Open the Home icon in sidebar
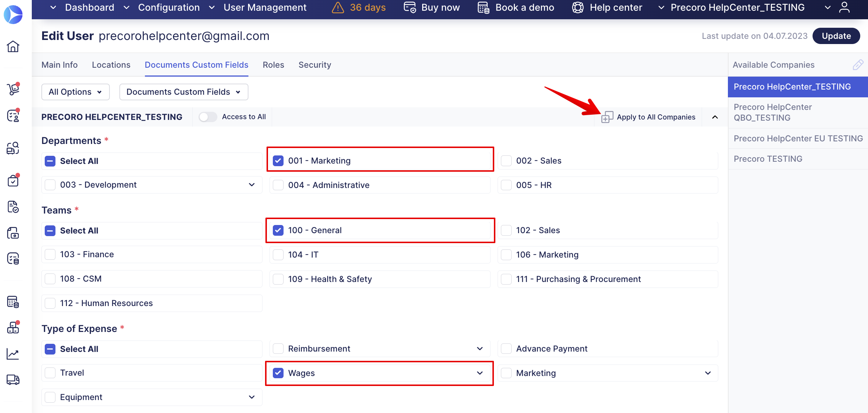 pos(13,46)
